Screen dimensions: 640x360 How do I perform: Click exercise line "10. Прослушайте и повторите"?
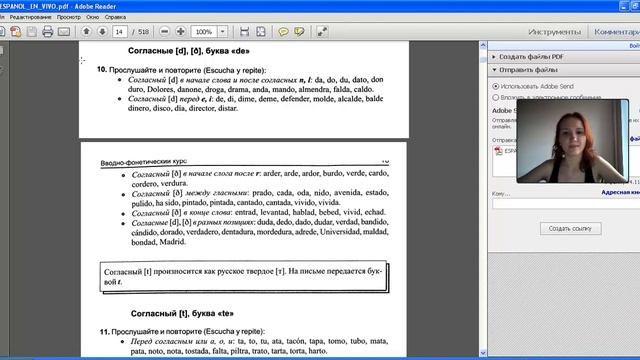(181, 70)
